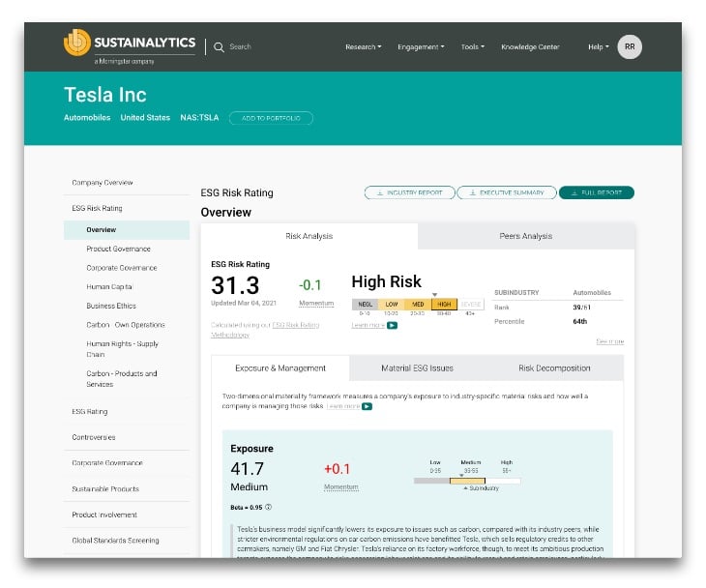
Task: Play the Learn more video beside risk scale
Action: [x=393, y=325]
